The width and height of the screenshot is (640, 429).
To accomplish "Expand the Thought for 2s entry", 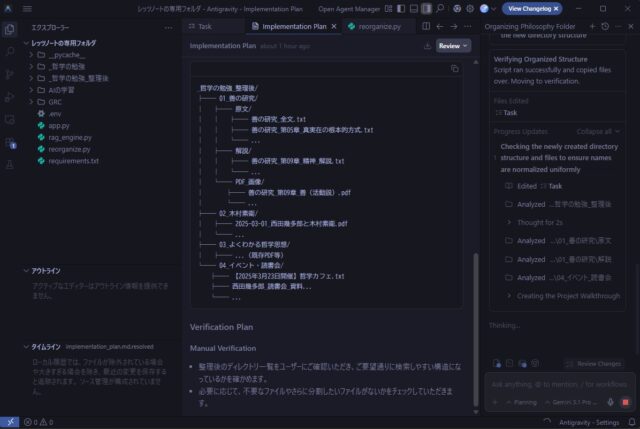I will coord(540,222).
